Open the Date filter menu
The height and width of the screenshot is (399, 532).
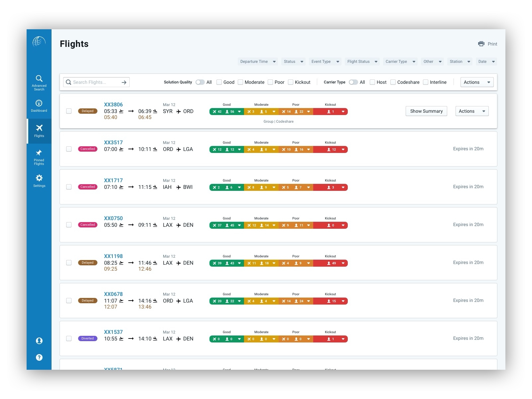[486, 62]
